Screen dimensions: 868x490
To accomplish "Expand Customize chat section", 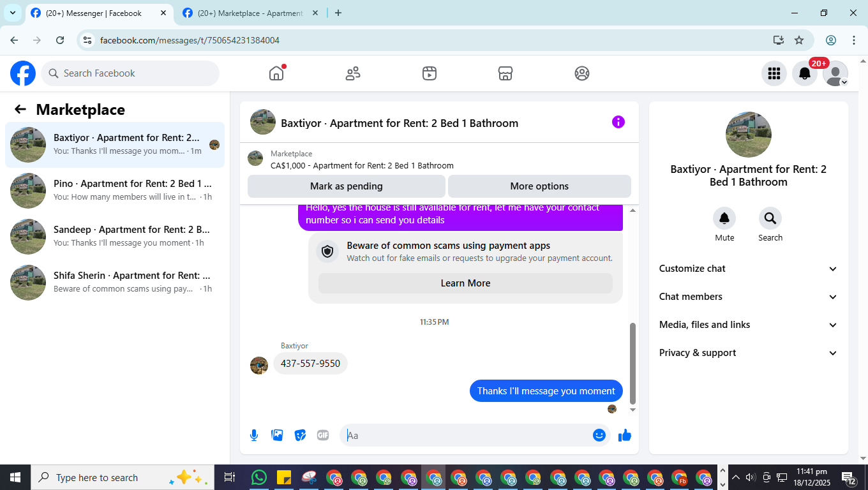I will tap(748, 269).
